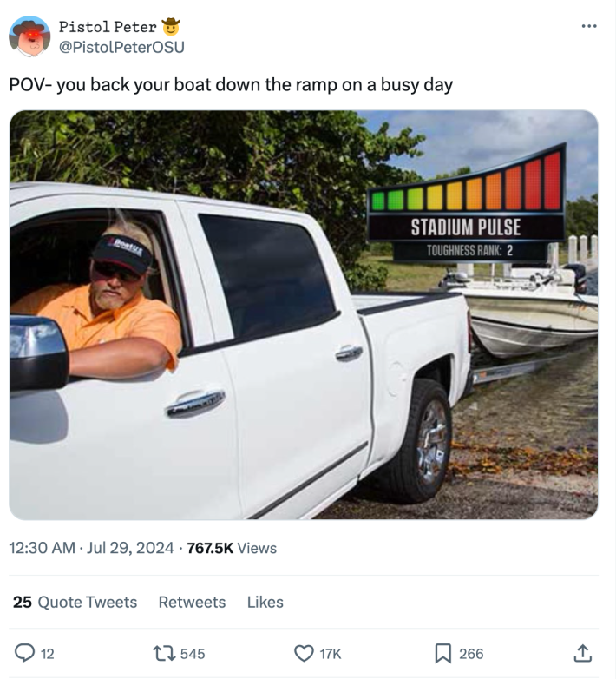
Task: View the 25 Quote Tweets list
Action: pyautogui.click(x=75, y=602)
